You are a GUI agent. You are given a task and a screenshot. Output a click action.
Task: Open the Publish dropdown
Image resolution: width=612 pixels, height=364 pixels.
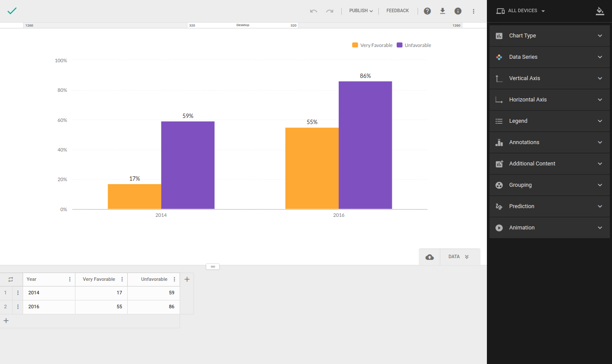[x=361, y=11]
